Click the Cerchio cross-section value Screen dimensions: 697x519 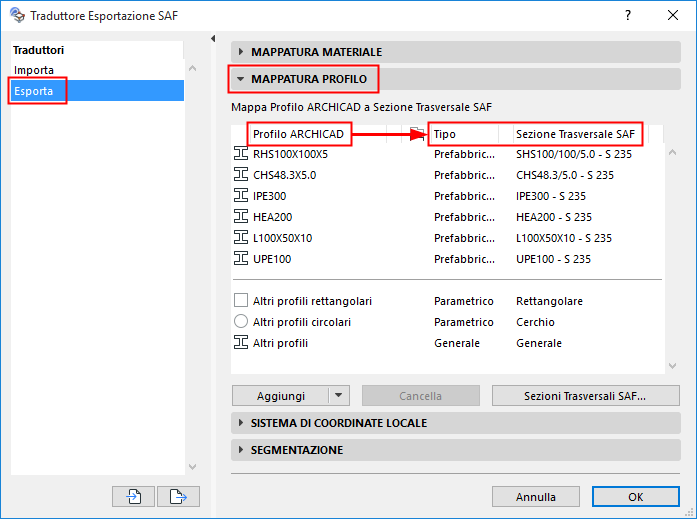pyautogui.click(x=535, y=322)
